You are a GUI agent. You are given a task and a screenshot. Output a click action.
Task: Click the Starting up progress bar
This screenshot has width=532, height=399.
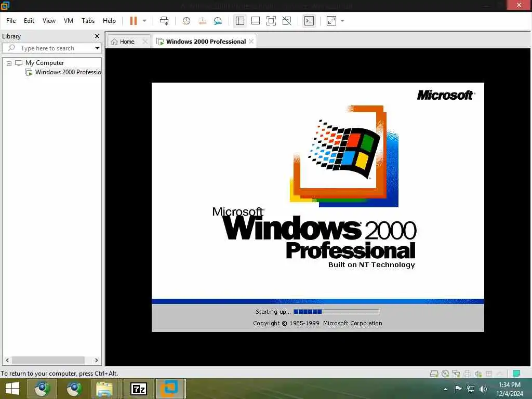tap(337, 312)
